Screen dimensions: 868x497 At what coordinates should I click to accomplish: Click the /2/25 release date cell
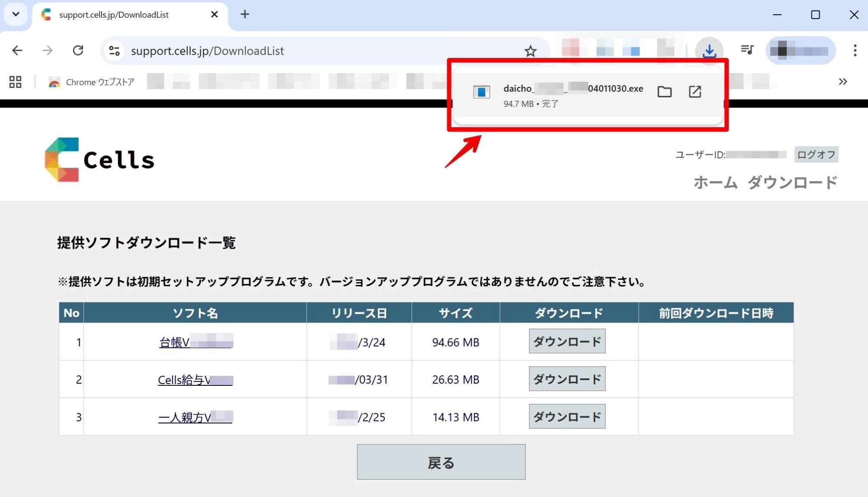pos(359,417)
